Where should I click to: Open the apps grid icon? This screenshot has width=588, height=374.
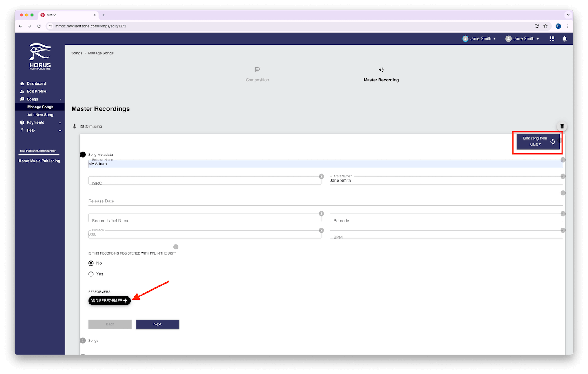(552, 38)
